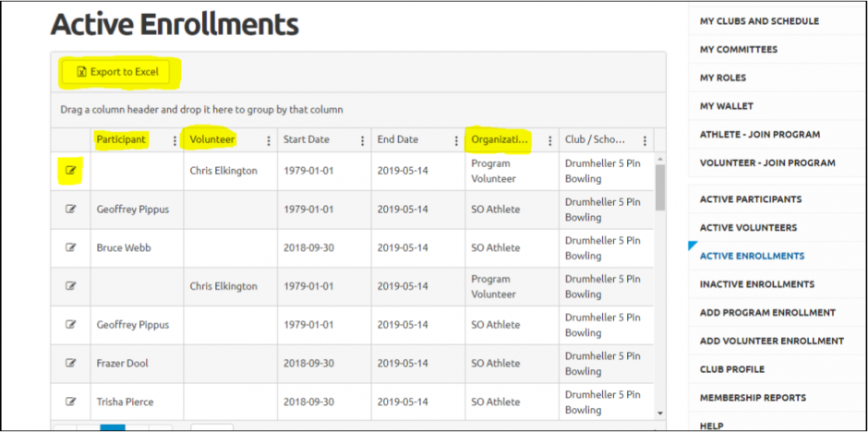Open Add Program Enrollment
Viewport: 868px width, 432px height.
pos(767,313)
